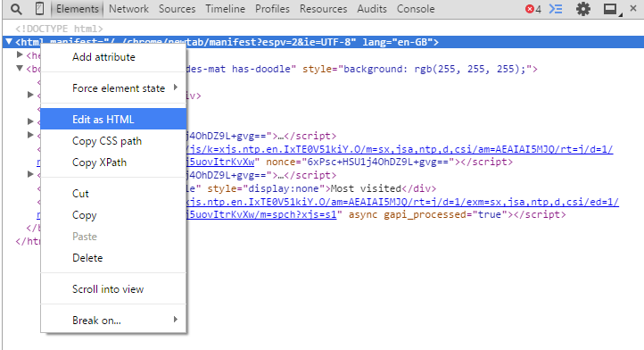Click the body style background rgb value
The height and width of the screenshot is (350, 644).
[470, 69]
